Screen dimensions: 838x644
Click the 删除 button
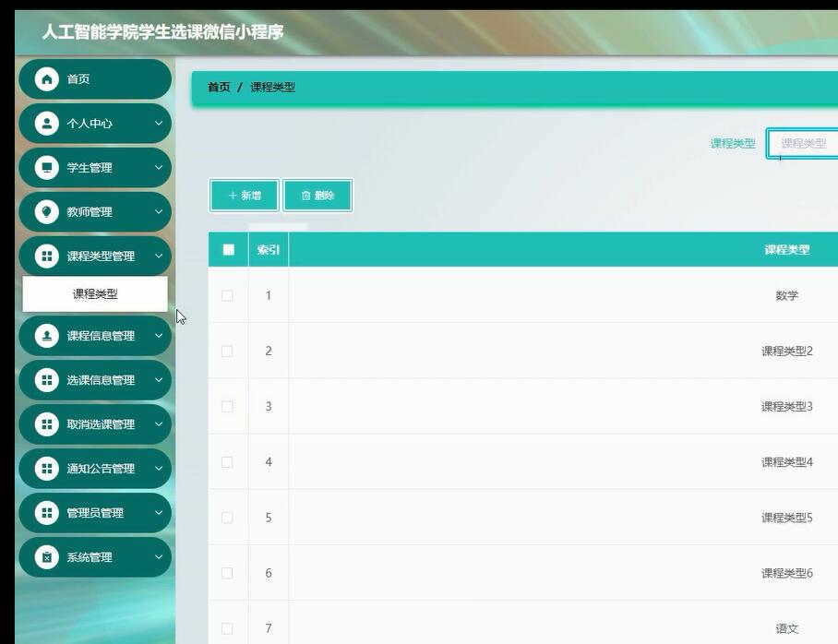point(317,195)
